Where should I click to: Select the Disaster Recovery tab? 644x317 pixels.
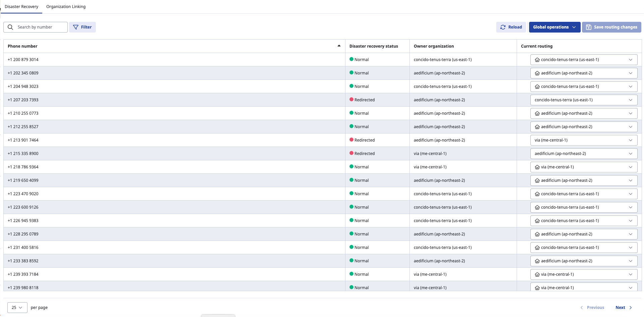pyautogui.click(x=21, y=7)
